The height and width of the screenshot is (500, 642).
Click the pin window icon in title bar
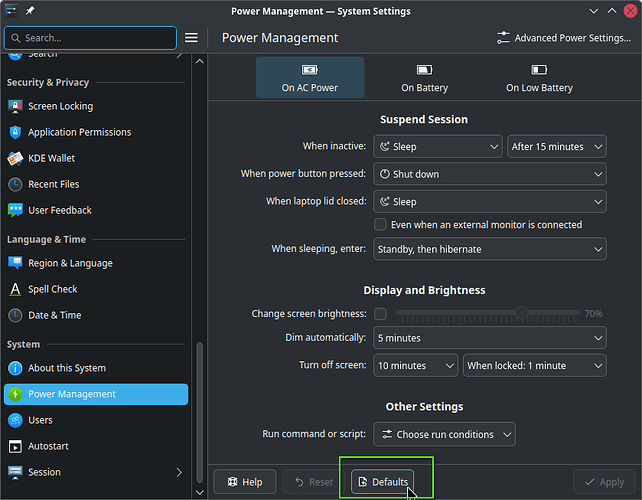[30, 11]
